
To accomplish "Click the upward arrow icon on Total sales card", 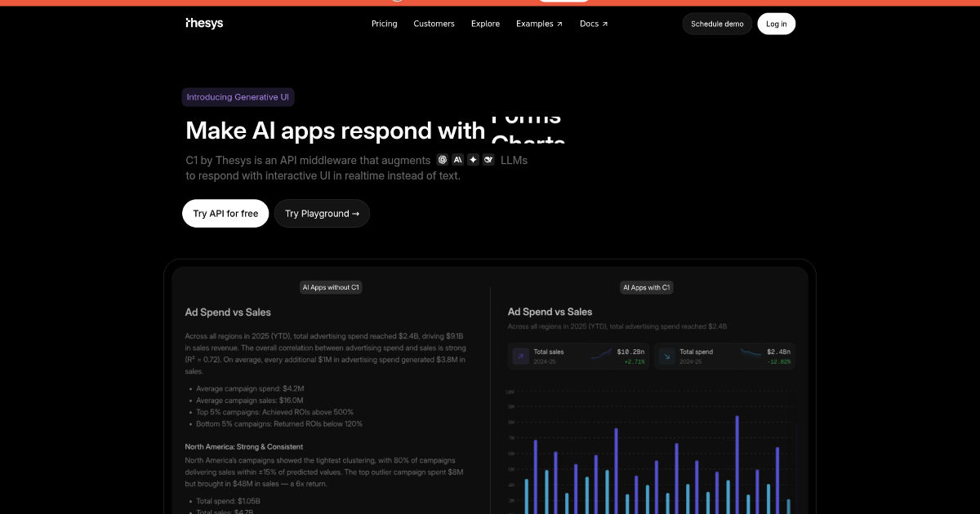I will pyautogui.click(x=520, y=356).
